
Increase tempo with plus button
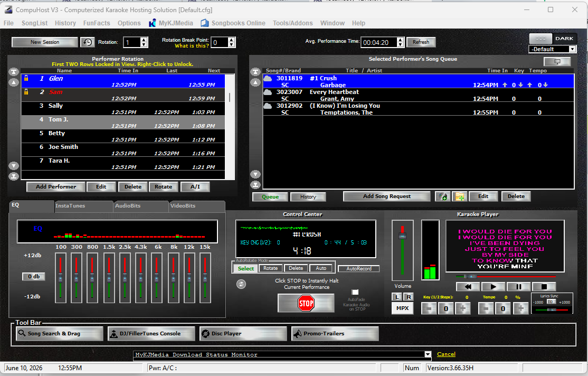pyautogui.click(x=520, y=308)
